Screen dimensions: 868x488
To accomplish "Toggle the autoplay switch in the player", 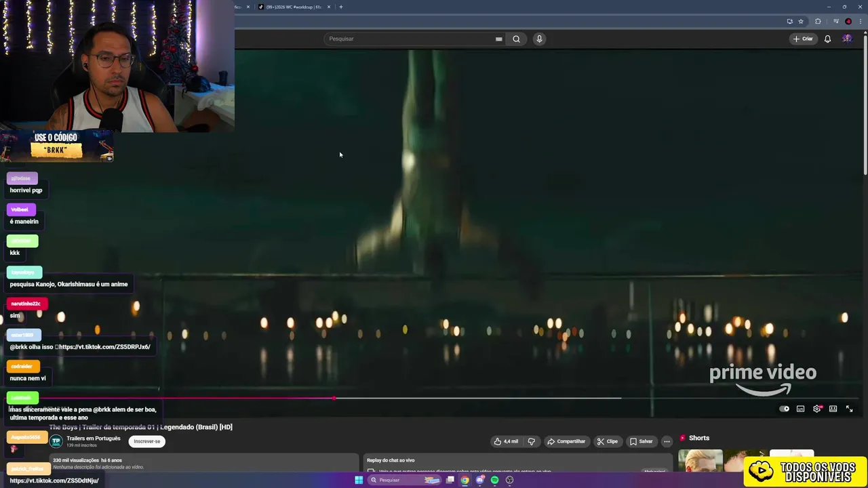I will [784, 409].
